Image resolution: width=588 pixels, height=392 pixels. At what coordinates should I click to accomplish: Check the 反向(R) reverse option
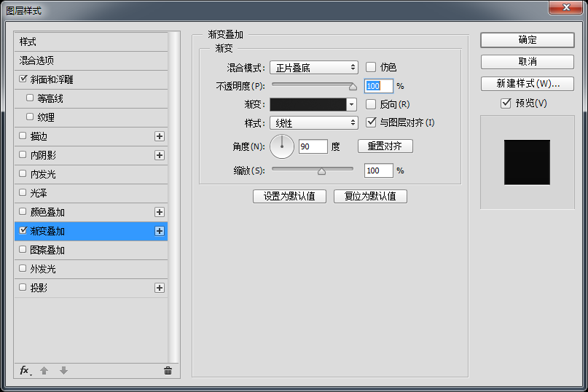tap(370, 104)
